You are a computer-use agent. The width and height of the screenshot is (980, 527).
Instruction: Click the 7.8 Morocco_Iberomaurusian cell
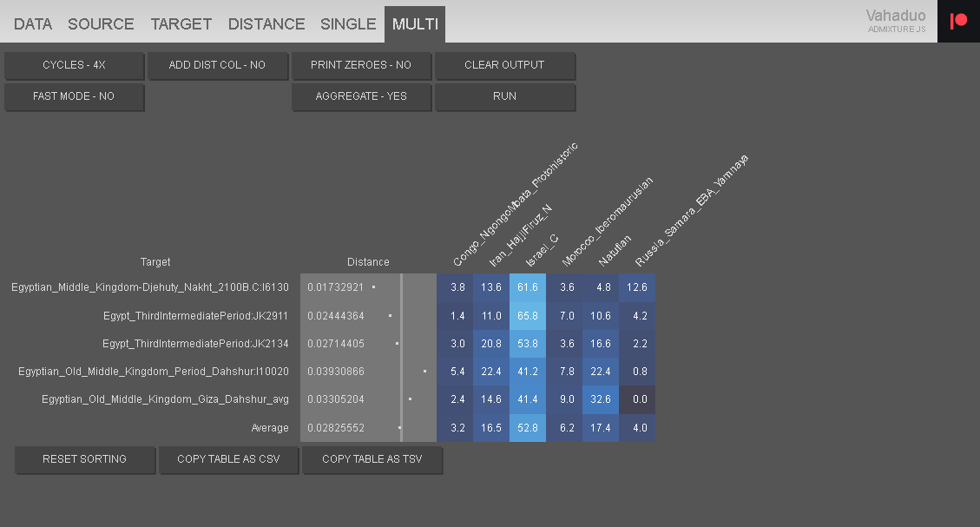pos(564,372)
